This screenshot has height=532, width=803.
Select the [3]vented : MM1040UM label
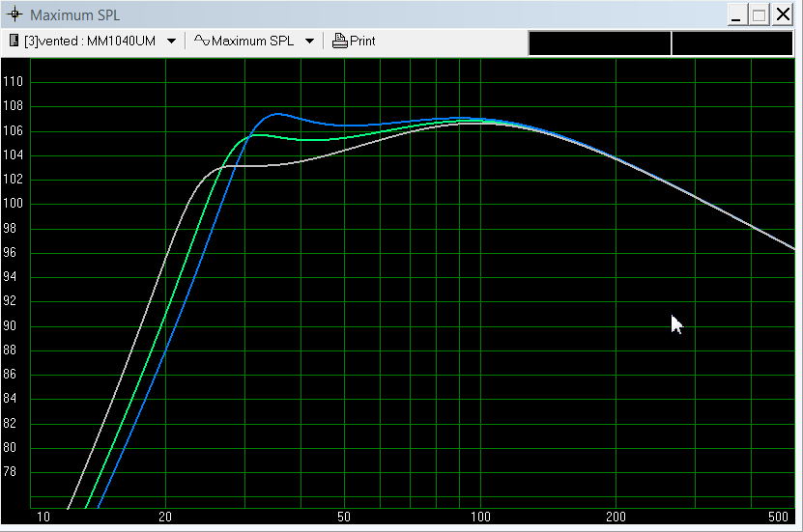click(90, 41)
